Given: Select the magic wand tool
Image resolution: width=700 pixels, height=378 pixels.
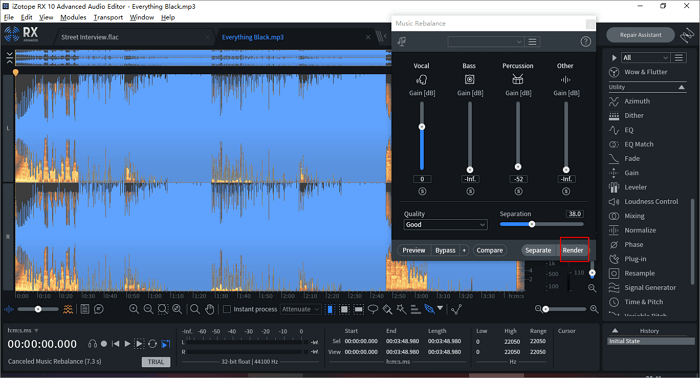Looking at the screenshot, I should [x=401, y=309].
